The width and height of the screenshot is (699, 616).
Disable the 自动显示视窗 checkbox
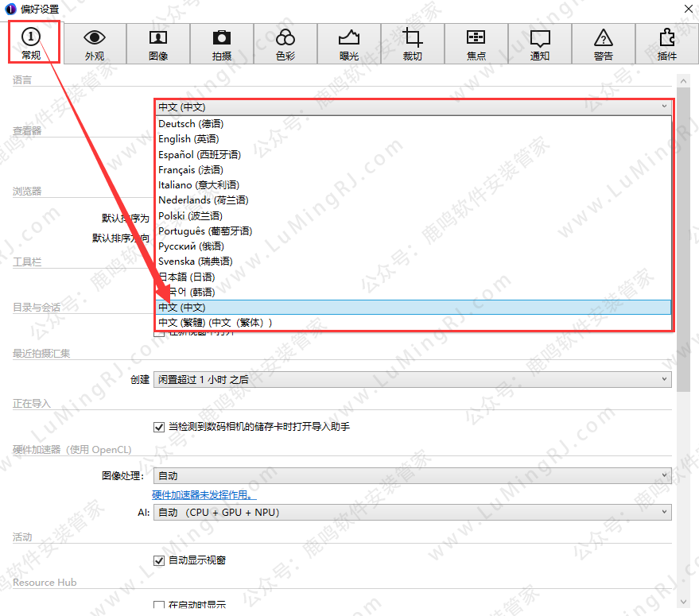coord(159,560)
